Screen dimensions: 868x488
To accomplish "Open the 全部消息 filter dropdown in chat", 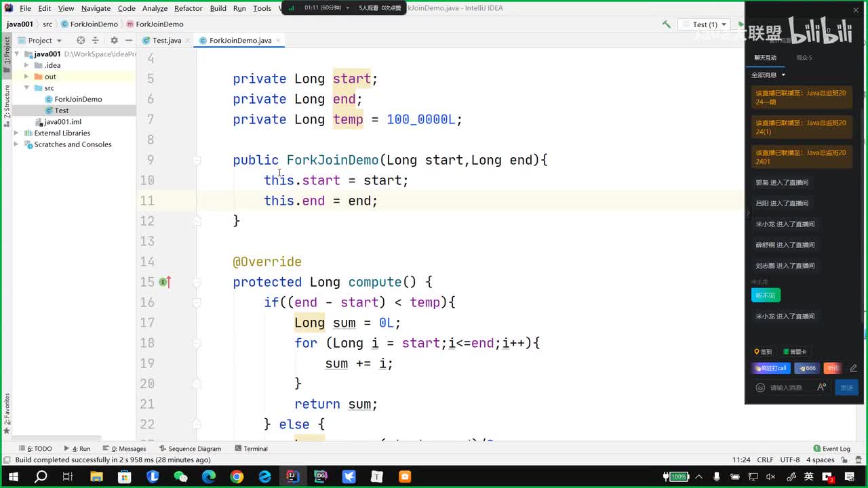I will (768, 75).
